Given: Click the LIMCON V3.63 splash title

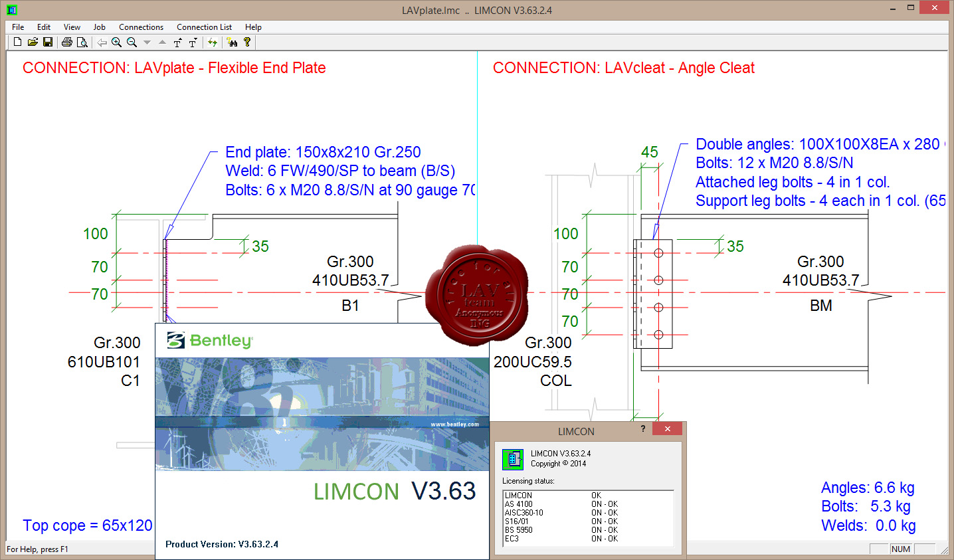Looking at the screenshot, I should [395, 491].
